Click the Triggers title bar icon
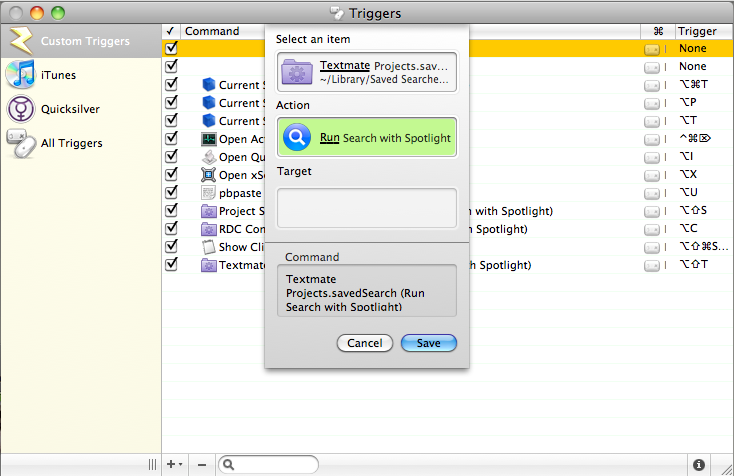 pyautogui.click(x=337, y=13)
